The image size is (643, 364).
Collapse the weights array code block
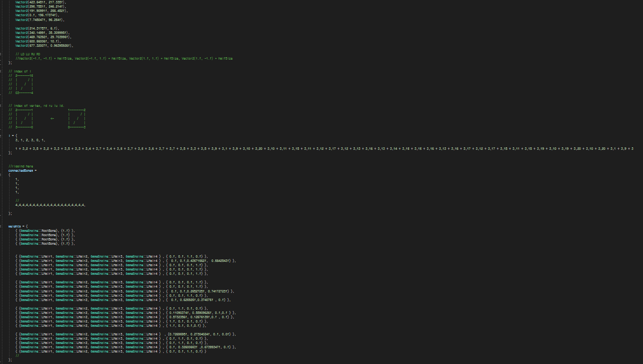3,226
